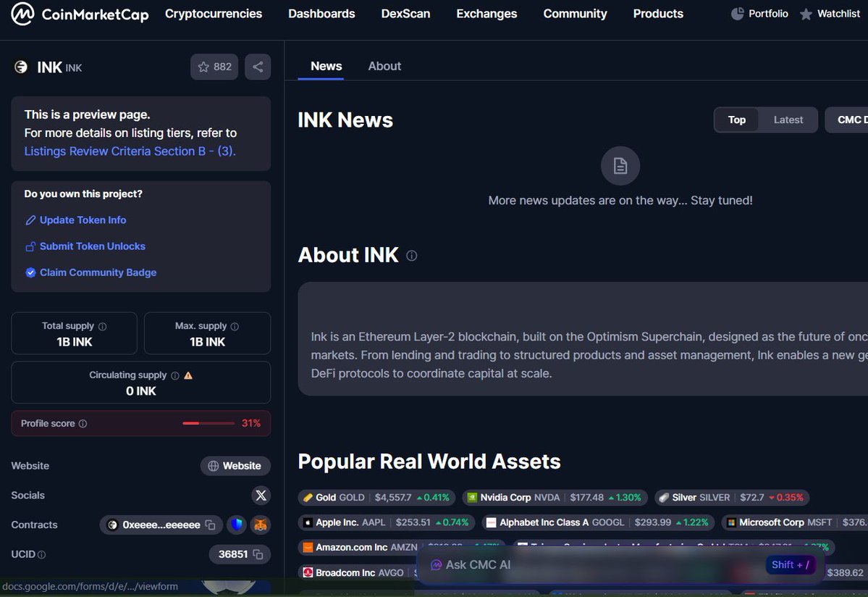
Task: Click the warning triangle near Circulating supply
Action: point(188,375)
